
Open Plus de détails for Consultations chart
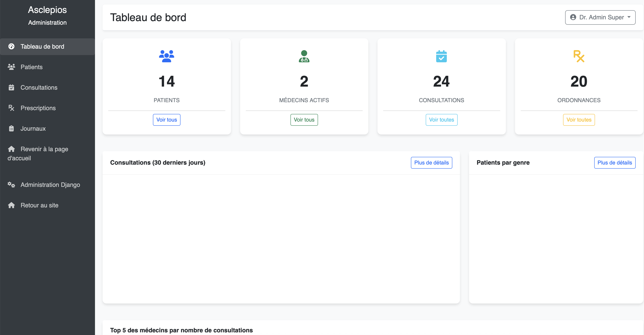click(x=431, y=163)
